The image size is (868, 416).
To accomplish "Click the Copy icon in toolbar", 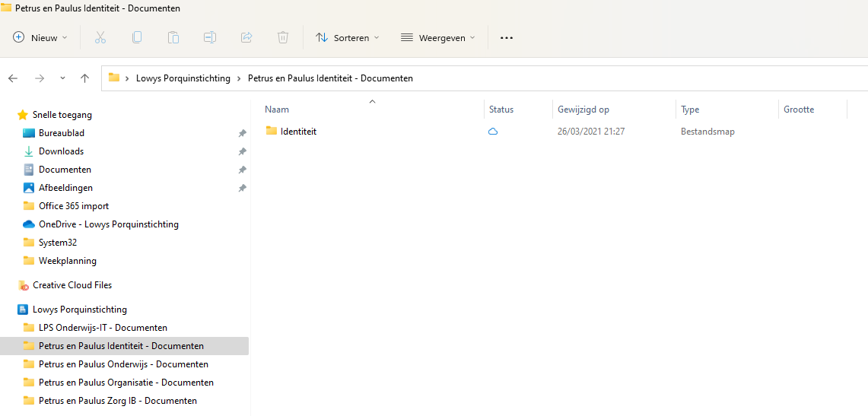I will coord(137,37).
